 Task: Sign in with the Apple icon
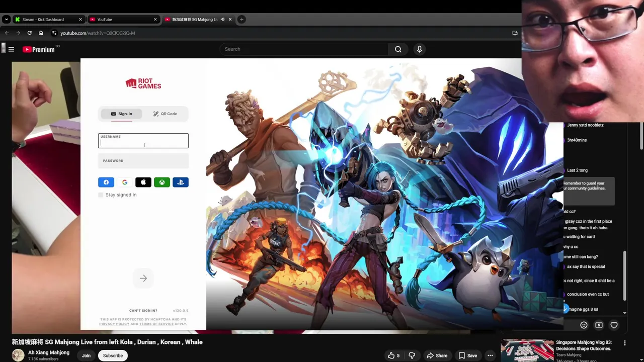[143, 183]
